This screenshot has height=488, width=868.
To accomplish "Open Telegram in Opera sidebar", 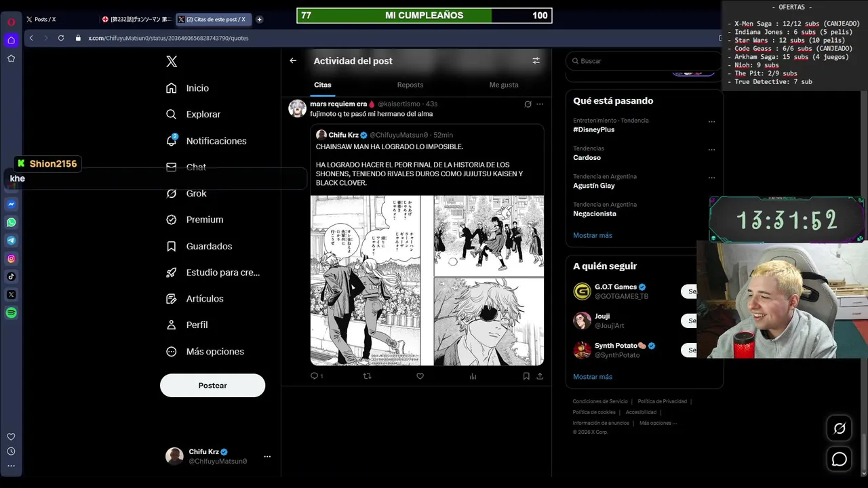I will pos(11,241).
